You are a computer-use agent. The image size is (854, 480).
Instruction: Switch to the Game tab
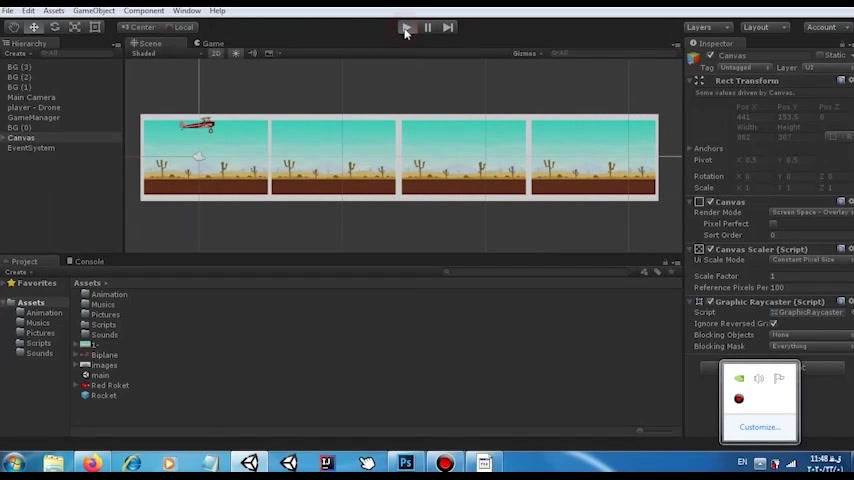(212, 43)
